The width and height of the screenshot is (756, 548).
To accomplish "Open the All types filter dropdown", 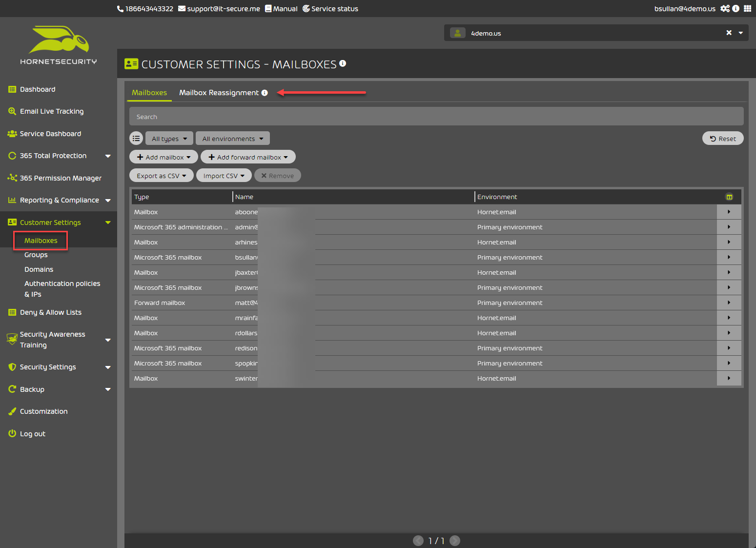I will coord(169,139).
